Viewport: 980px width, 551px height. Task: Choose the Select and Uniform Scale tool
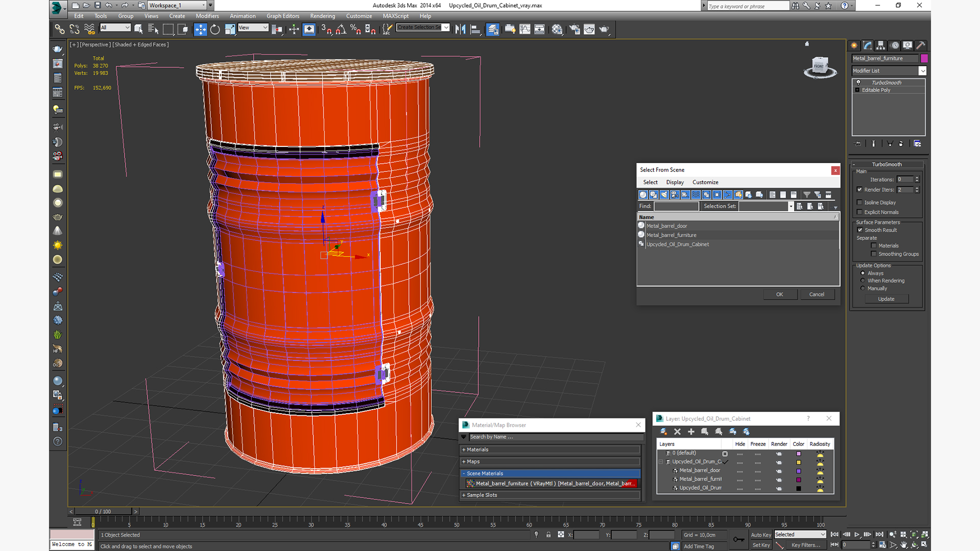tap(230, 29)
